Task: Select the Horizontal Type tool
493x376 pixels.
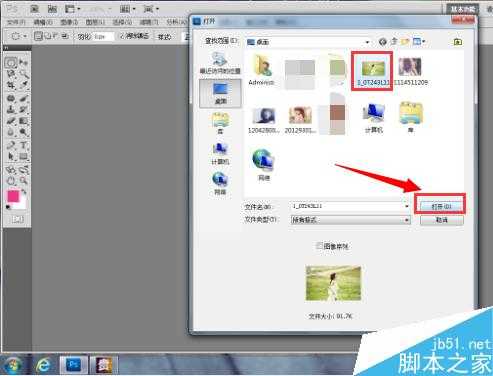Action: [24, 145]
